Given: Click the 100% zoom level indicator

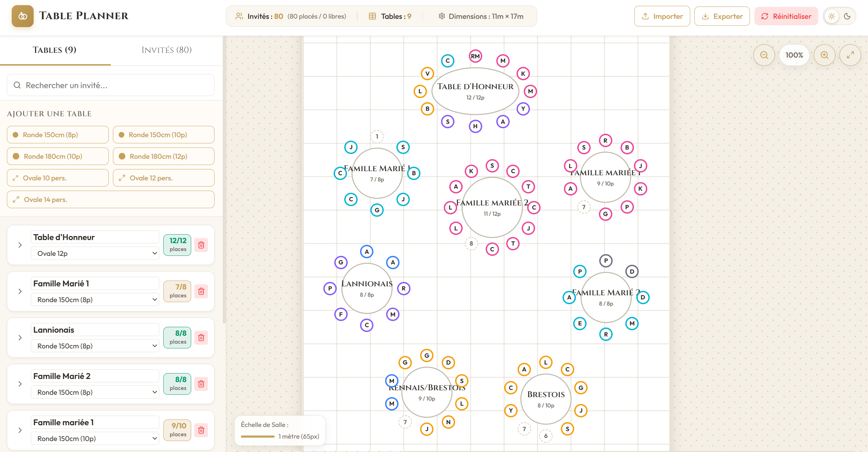Looking at the screenshot, I should point(794,55).
